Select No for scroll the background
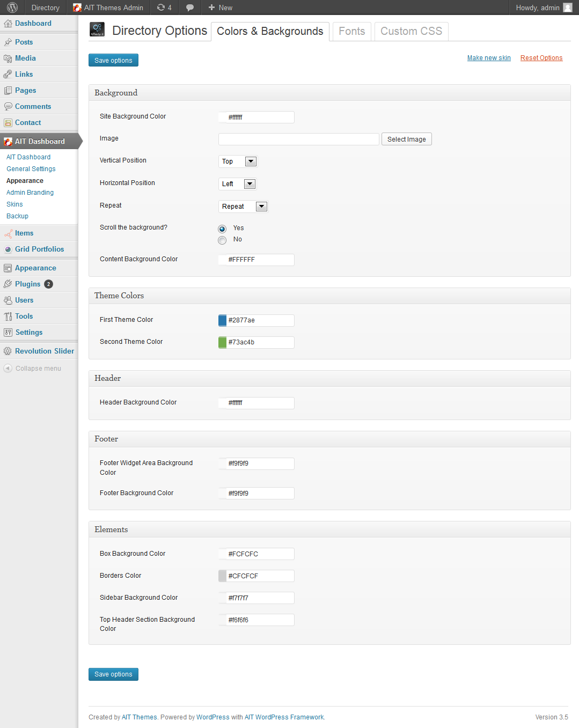Image resolution: width=579 pixels, height=728 pixels. point(222,240)
